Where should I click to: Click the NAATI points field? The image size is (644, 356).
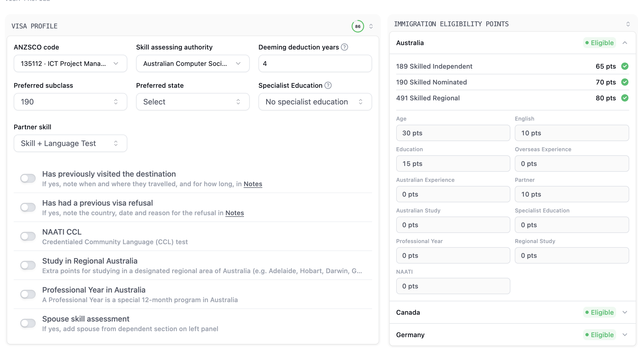click(453, 286)
